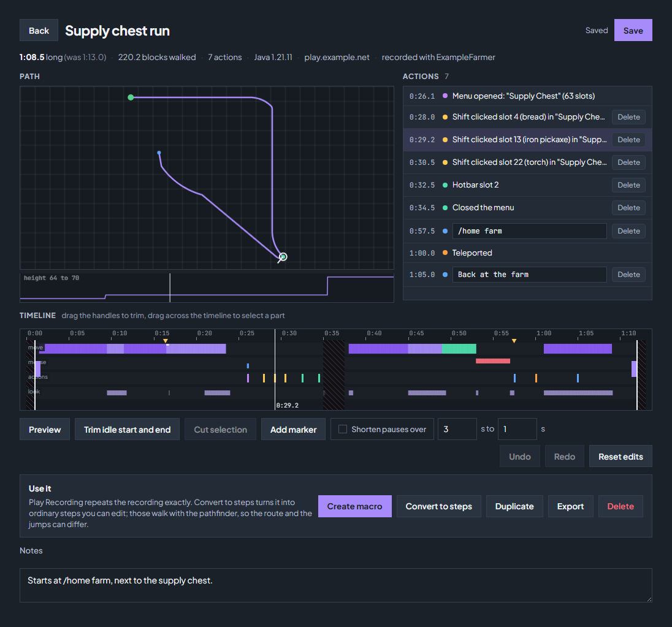The height and width of the screenshot is (627, 672).
Task: Click the blue start dot of the short inner path
Action: coord(159,153)
